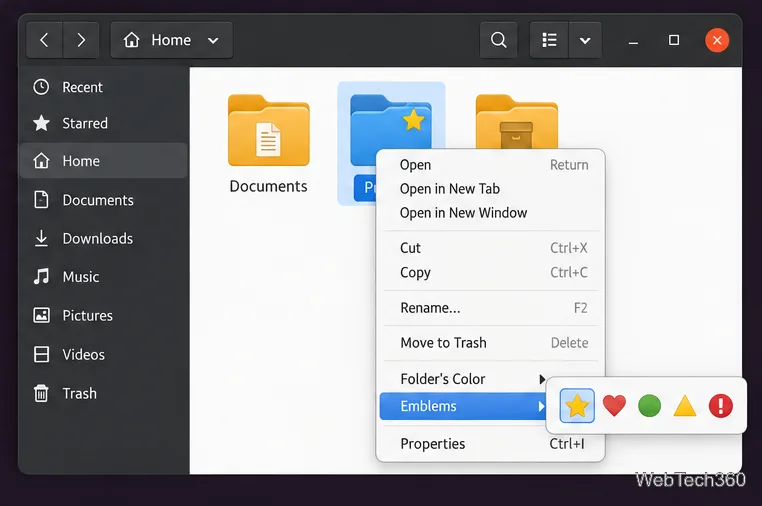Apply the red heart emblem
The width and height of the screenshot is (762, 506).
[x=614, y=405]
